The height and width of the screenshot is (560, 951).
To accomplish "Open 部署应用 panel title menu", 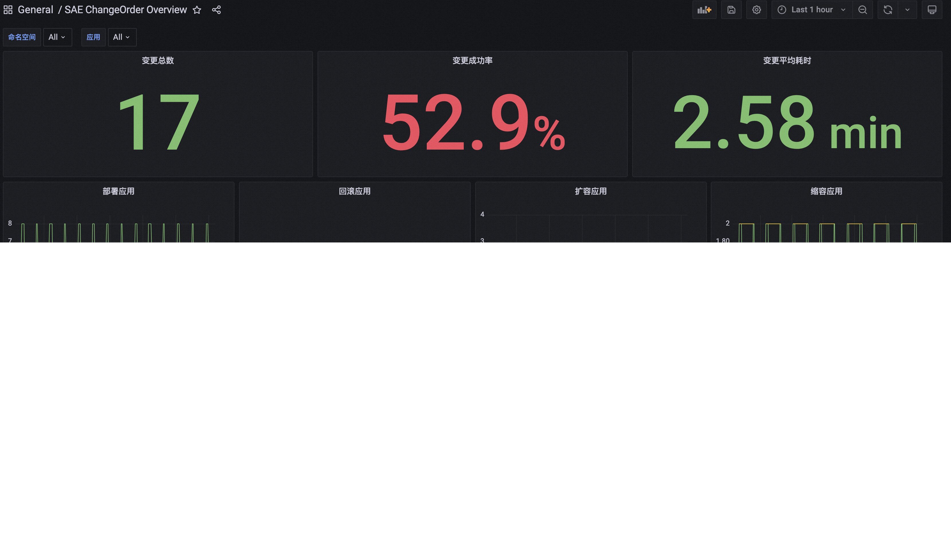I will click(118, 191).
